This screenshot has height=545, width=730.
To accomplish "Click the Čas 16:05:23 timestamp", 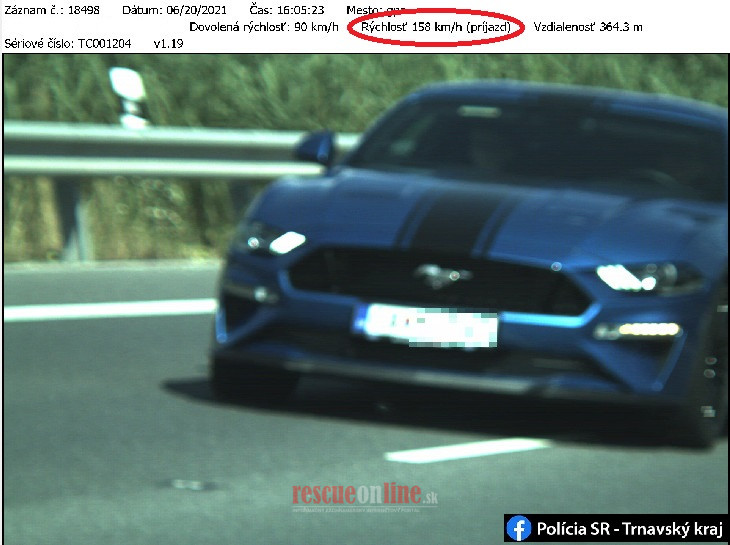I will click(x=286, y=10).
